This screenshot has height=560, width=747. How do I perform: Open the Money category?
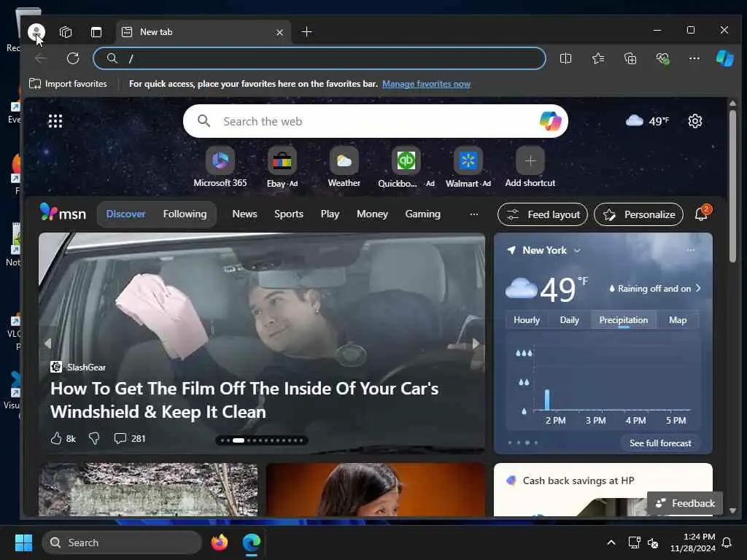[x=372, y=214]
